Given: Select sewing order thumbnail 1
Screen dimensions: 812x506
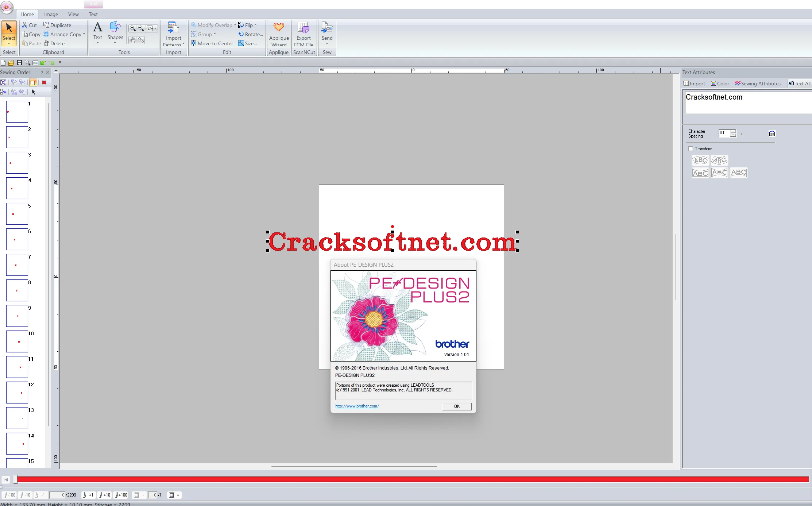Looking at the screenshot, I should tap(17, 112).
